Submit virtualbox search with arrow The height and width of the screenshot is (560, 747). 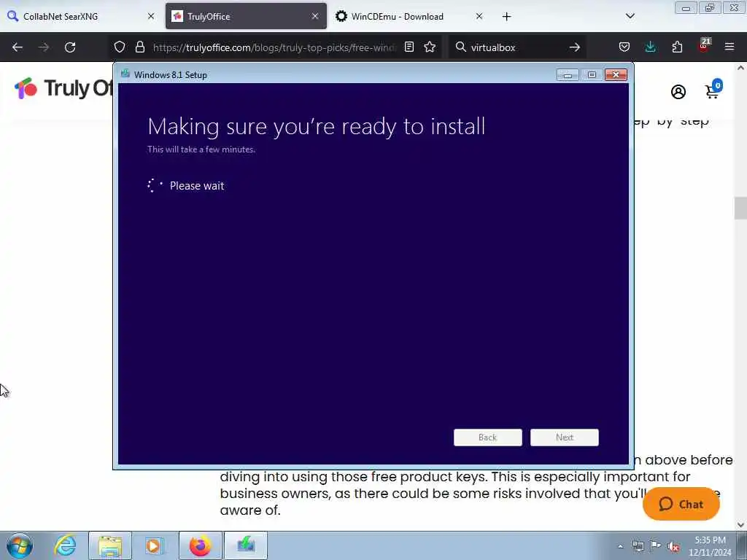pyautogui.click(x=575, y=47)
